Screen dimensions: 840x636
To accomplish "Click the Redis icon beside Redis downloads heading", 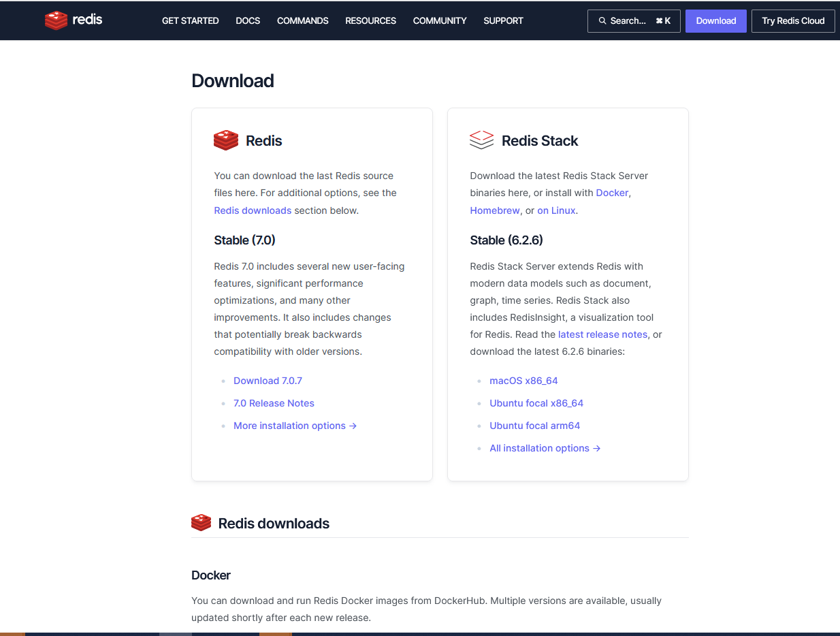I will coord(201,522).
